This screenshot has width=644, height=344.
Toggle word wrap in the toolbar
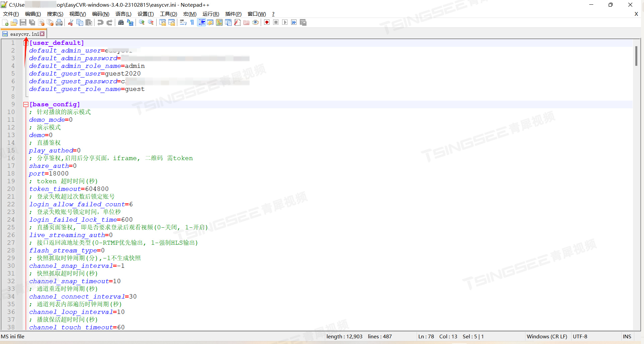tap(183, 22)
